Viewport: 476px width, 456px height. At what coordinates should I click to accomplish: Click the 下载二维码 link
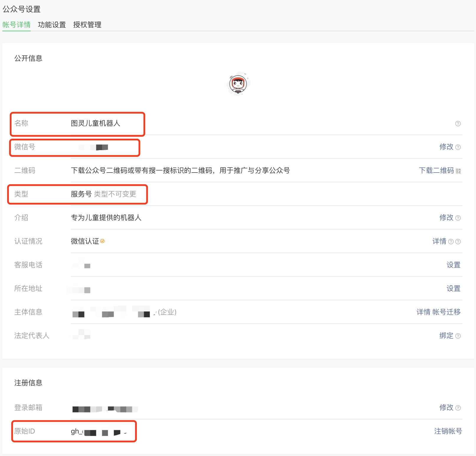(436, 170)
